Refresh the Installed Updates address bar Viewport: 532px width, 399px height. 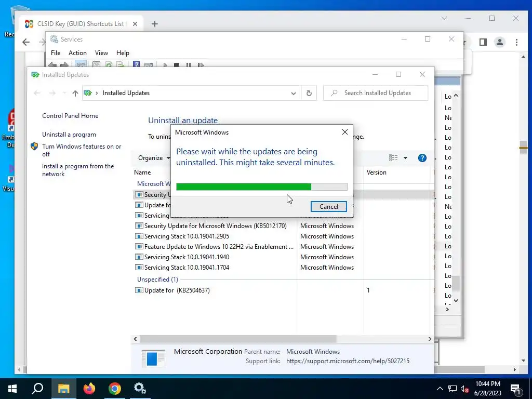coord(309,94)
